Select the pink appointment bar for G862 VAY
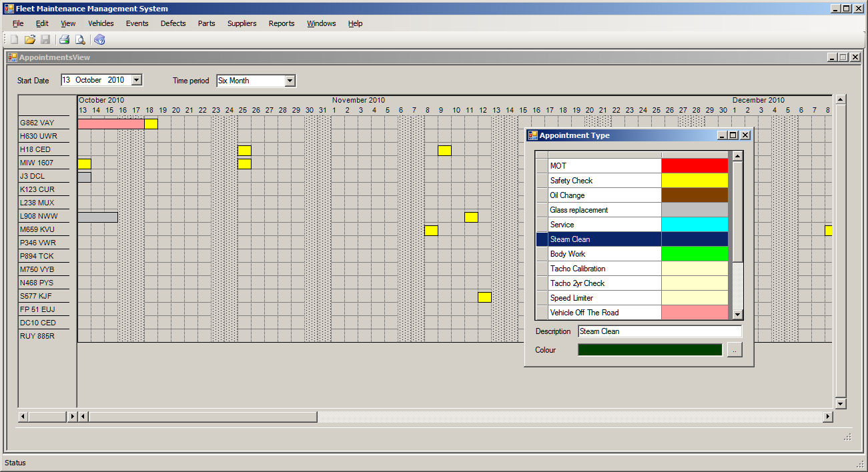Image resolution: width=868 pixels, height=472 pixels. point(111,124)
